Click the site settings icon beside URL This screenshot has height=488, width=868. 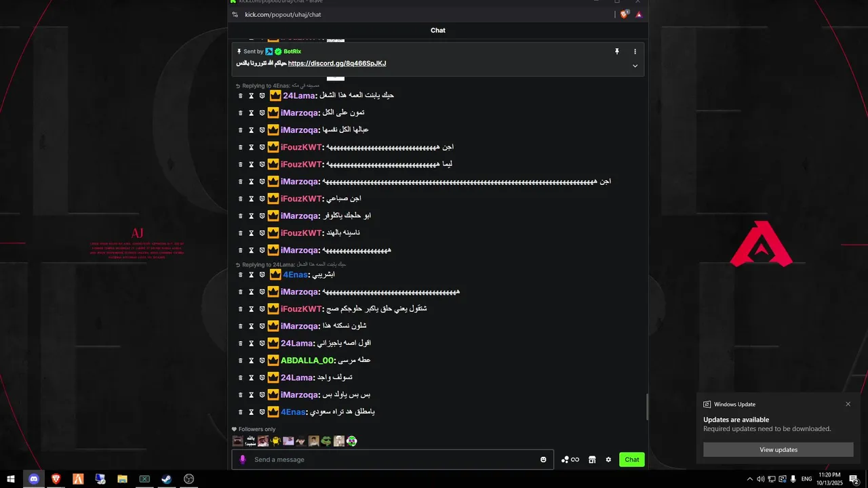coord(235,14)
